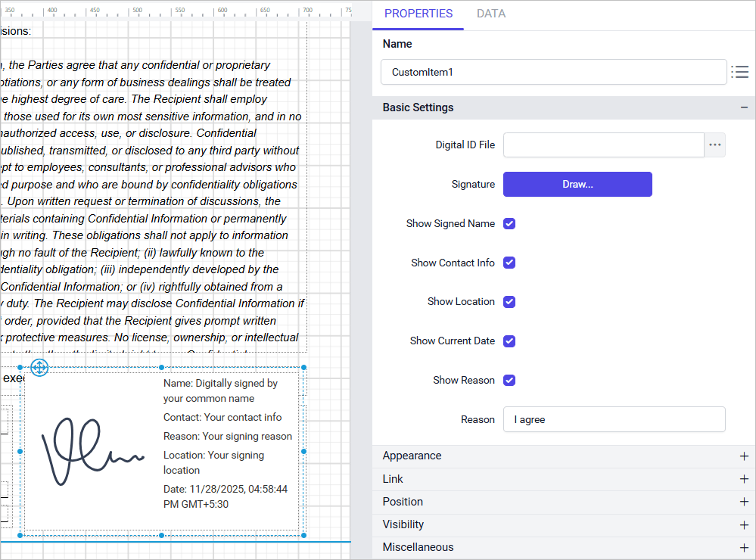
Task: Click the plus icon next to Appearance
Action: 744,456
